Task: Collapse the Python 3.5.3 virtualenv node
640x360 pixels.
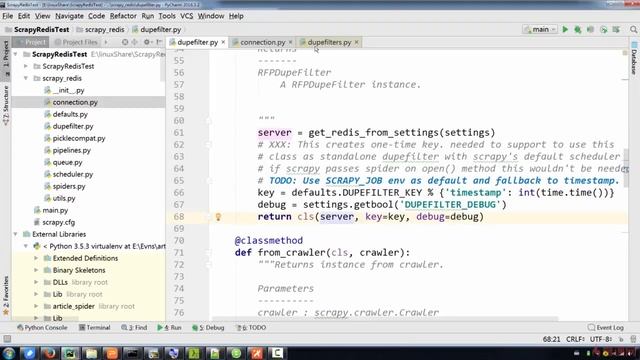Action: 26,246
